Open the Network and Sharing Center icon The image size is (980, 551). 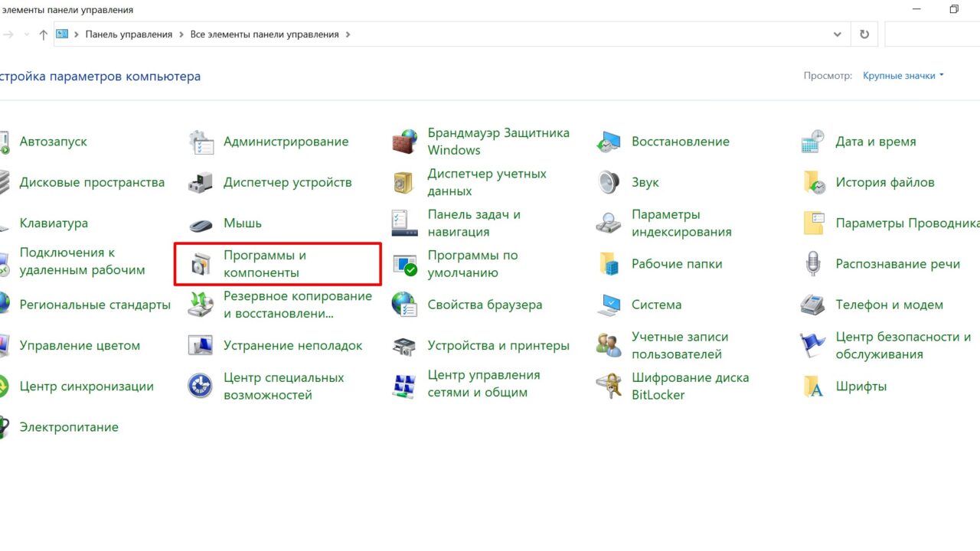(x=404, y=386)
